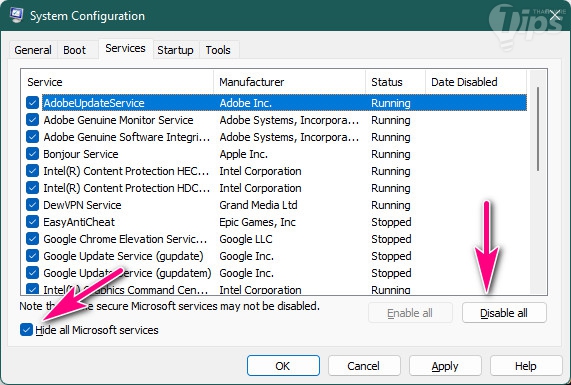Select the EasyAntiCheat row name
Image resolution: width=571 pixels, height=385 pixels.
(79, 222)
